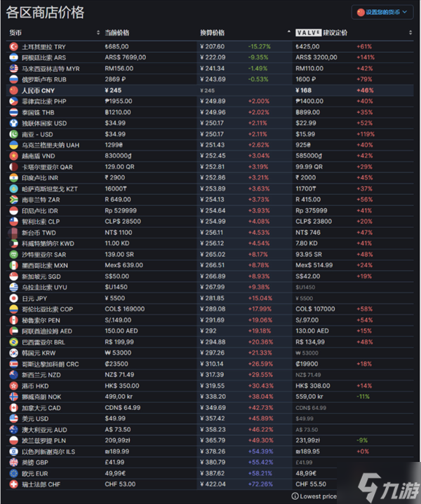This screenshot has width=421, height=504.
Task: Click the Canadian dollar CAD flag icon
Action: pyautogui.click(x=13, y=407)
